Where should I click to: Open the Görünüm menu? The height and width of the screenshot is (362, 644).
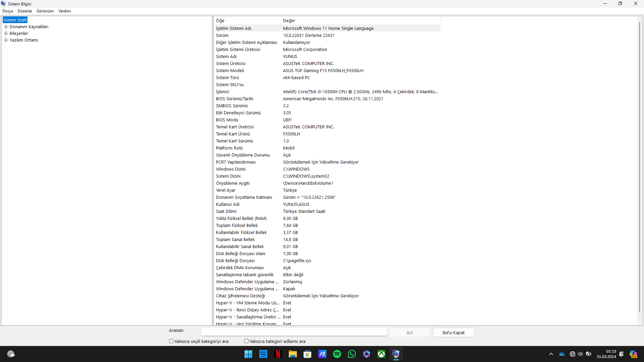(45, 11)
